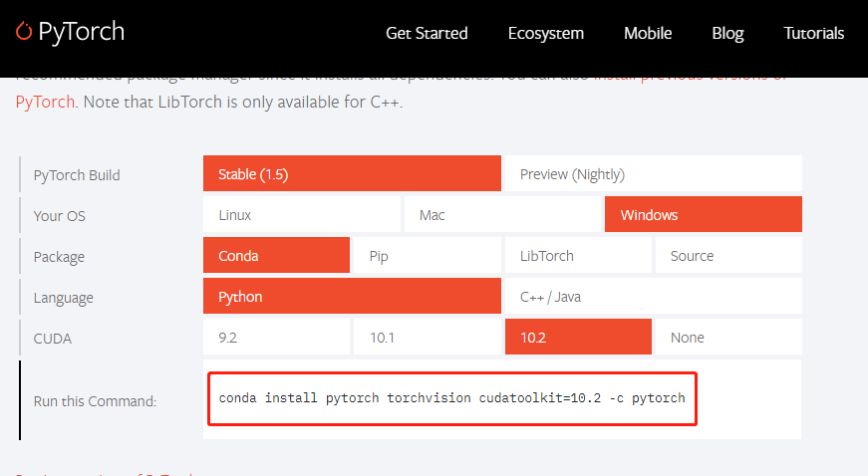This screenshot has width=868, height=476.
Task: Select None for CUDA
Action: click(728, 338)
